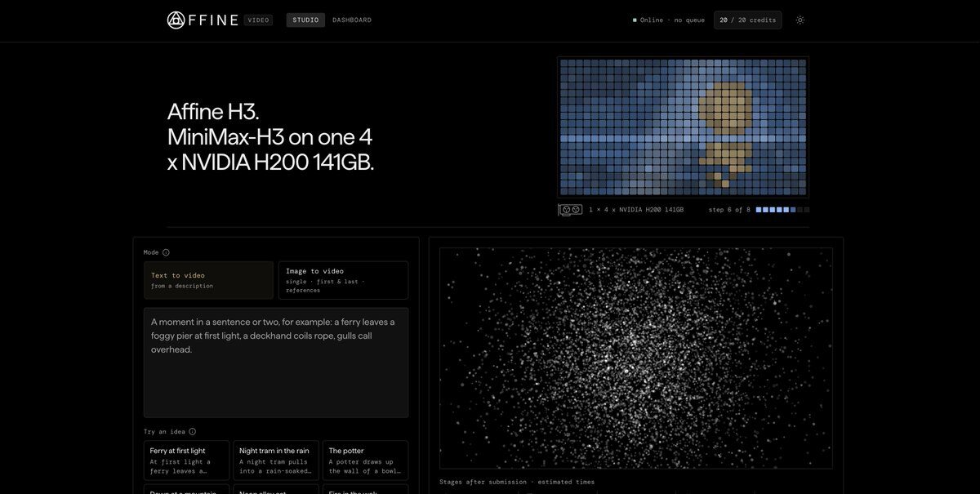Toggle the light/dark theme icon
The image size is (980, 494).
point(800,20)
